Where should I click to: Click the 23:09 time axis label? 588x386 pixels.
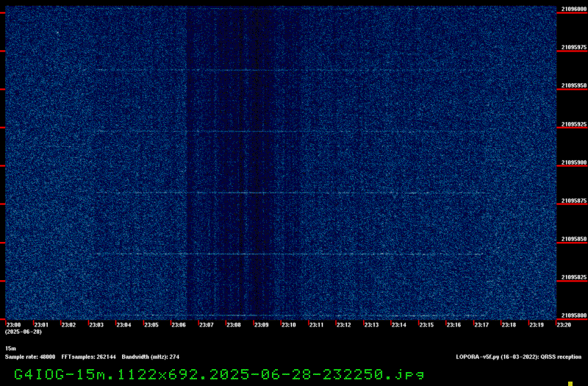pos(262,325)
